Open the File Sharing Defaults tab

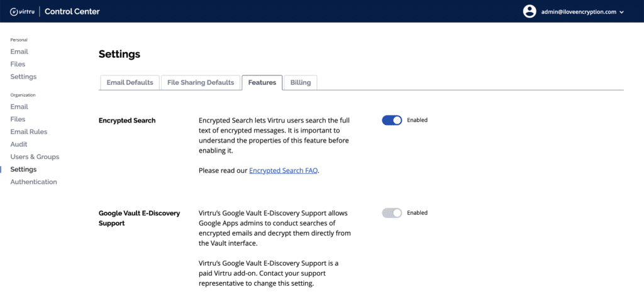tap(200, 83)
